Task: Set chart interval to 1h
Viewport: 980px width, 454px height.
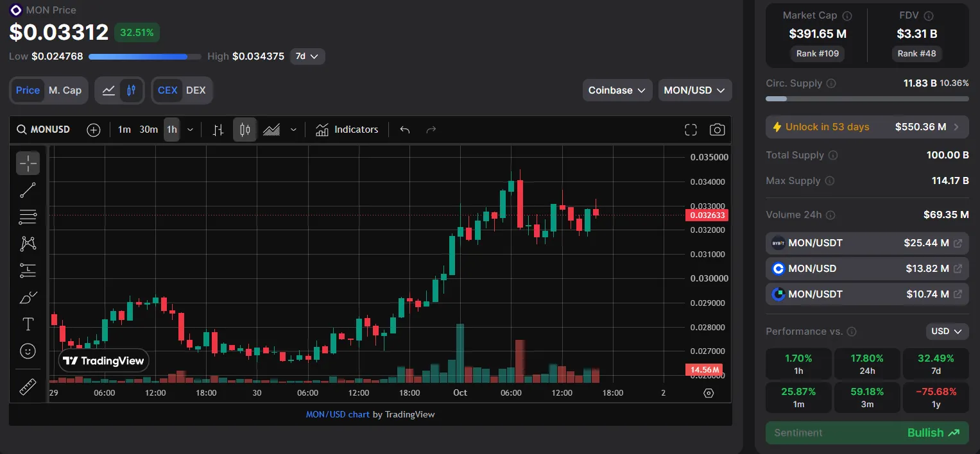Action: [172, 130]
